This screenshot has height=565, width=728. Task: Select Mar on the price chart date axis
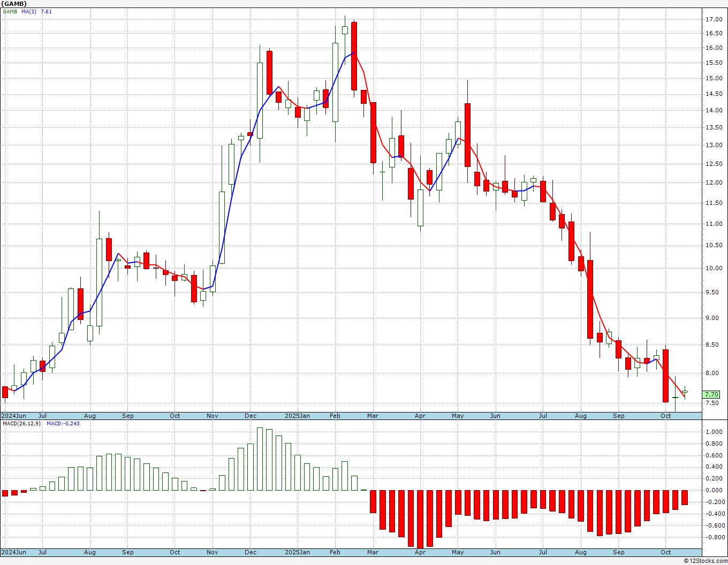373,416
